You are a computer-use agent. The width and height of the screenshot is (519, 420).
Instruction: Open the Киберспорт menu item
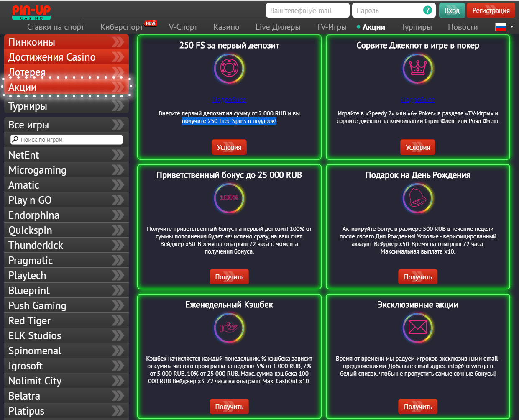pos(121,27)
